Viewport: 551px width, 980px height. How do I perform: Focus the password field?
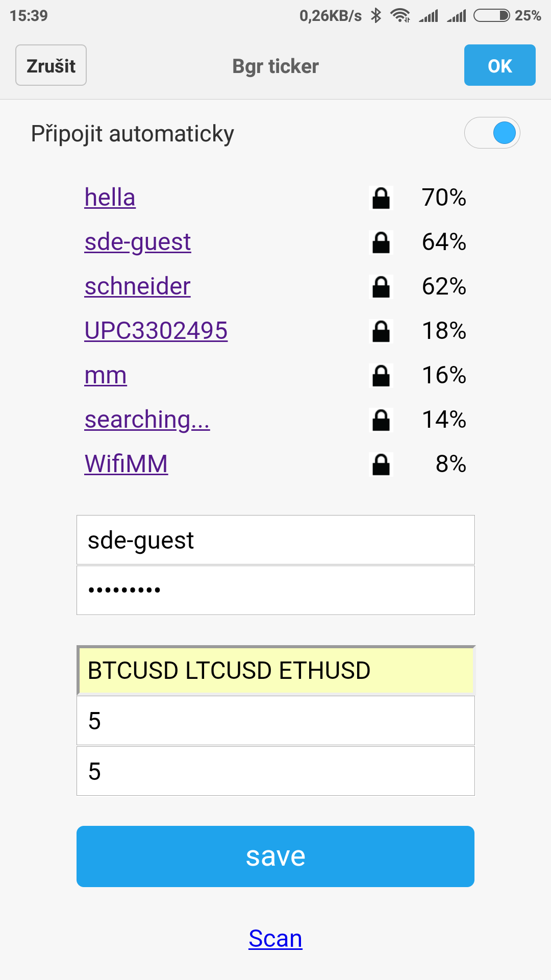pos(275,590)
